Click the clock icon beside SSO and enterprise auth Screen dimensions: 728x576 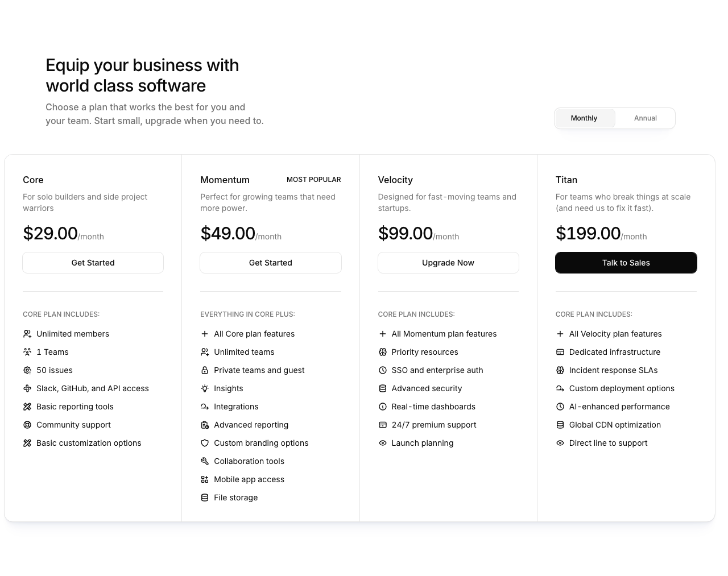pos(382,370)
